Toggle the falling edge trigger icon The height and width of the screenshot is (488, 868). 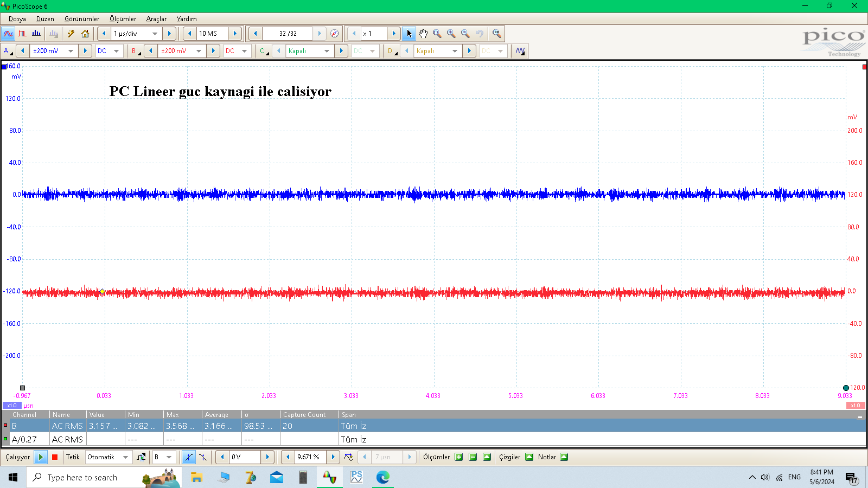click(203, 457)
